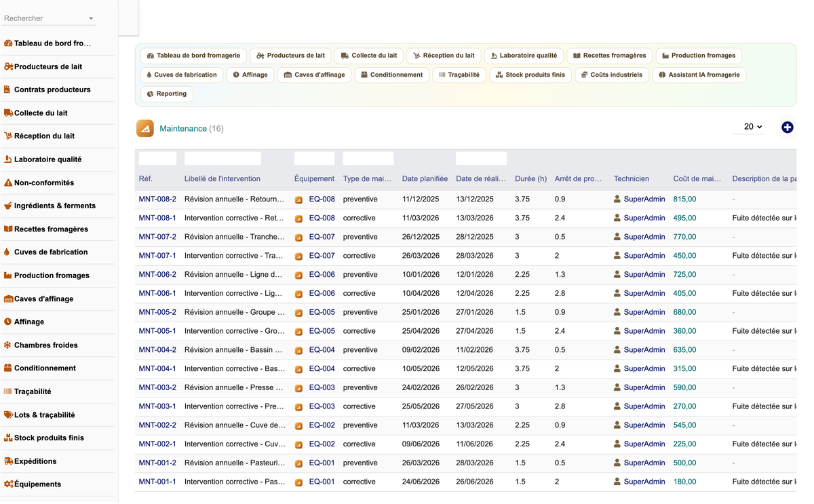This screenshot has width=814, height=504.
Task: Click cost value 815,00
Action: click(684, 199)
